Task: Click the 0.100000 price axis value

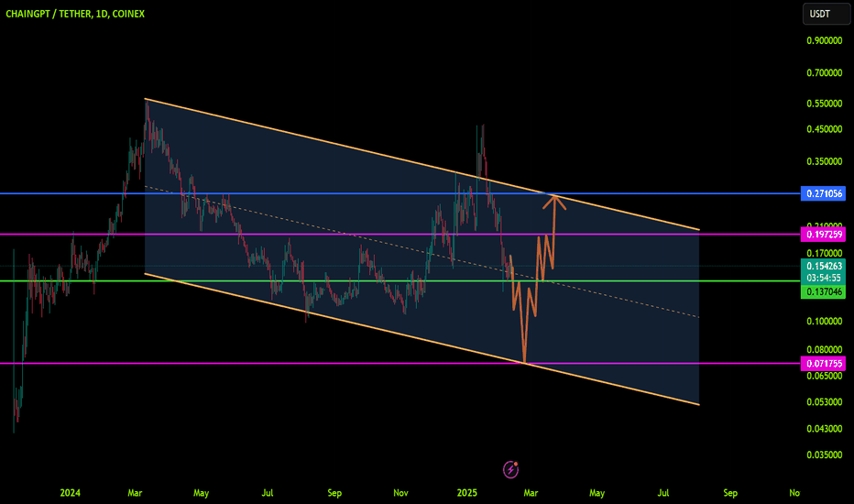Action: pos(824,321)
